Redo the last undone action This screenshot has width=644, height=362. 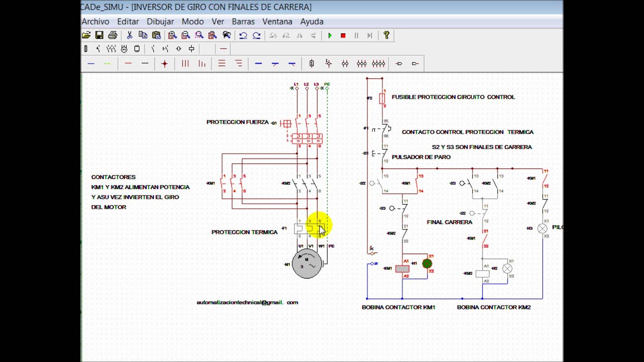[257, 35]
